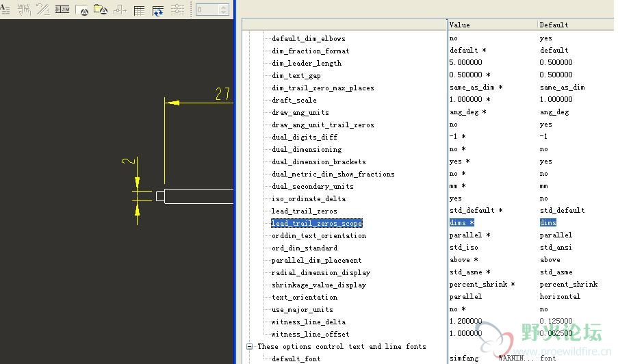Collapse the text and line fonts group
The height and width of the screenshot is (364, 618).
pyautogui.click(x=250, y=346)
